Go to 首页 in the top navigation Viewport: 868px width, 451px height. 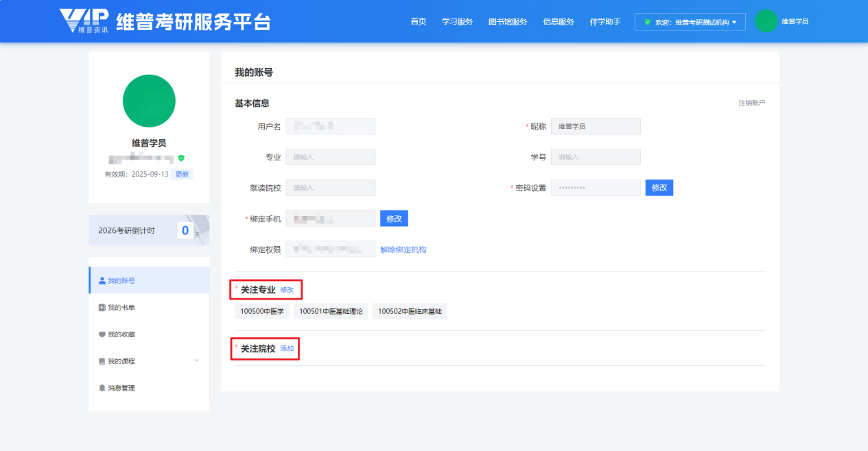(x=418, y=22)
